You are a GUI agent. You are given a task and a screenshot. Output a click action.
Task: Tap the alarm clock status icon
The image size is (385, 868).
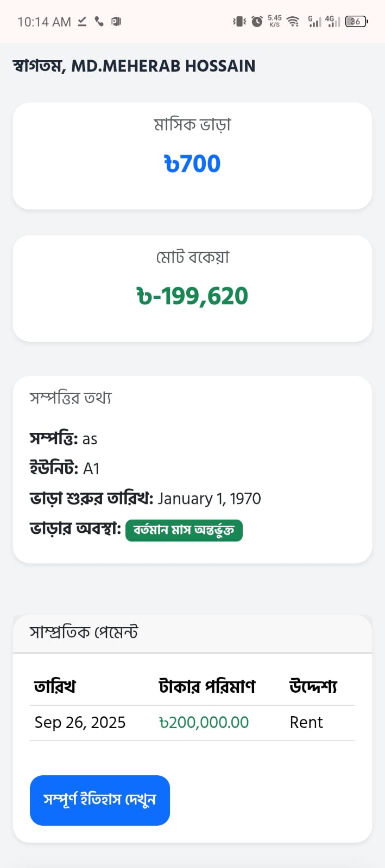click(x=257, y=22)
